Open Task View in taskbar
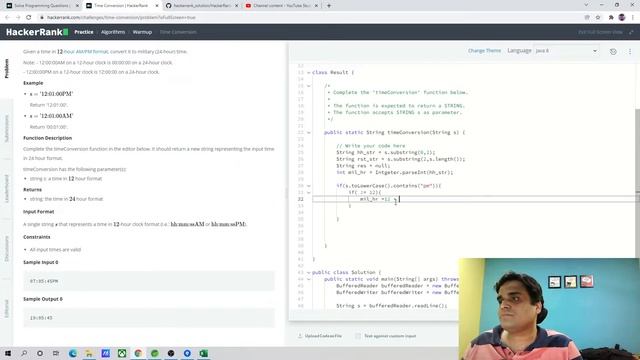 [x=56, y=353]
